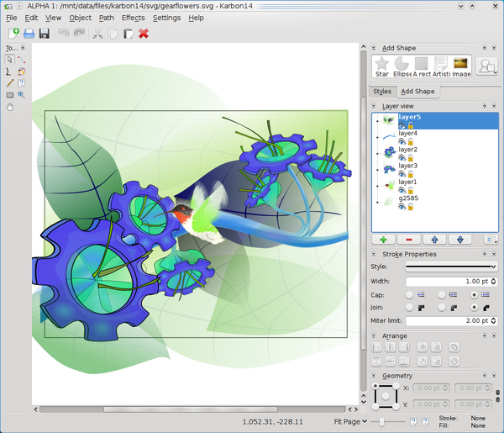The width and height of the screenshot is (504, 433).
Task: Select the middle Join radio button
Action: coord(443,309)
